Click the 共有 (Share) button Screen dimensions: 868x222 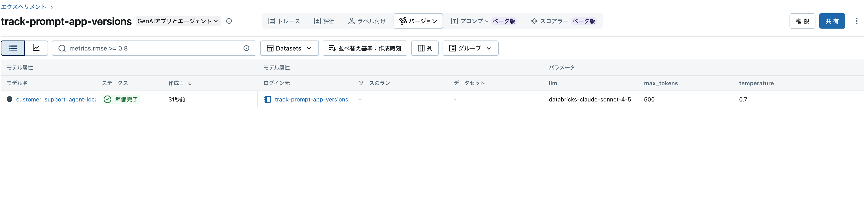832,21
